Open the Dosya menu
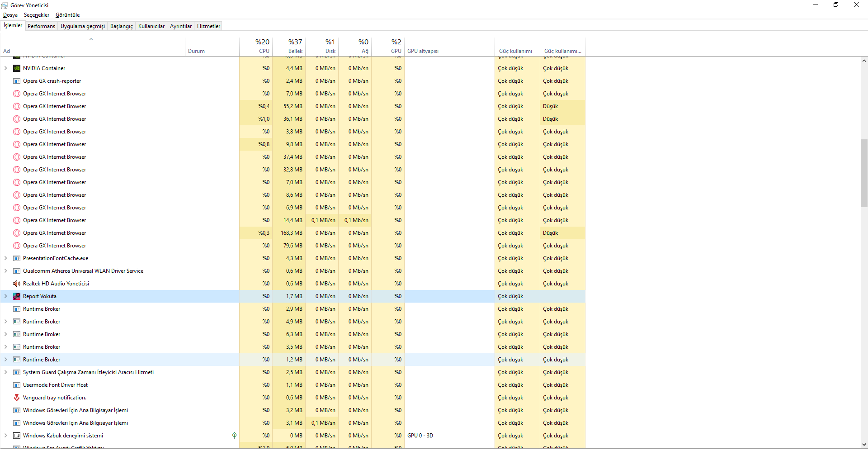 tap(10, 15)
